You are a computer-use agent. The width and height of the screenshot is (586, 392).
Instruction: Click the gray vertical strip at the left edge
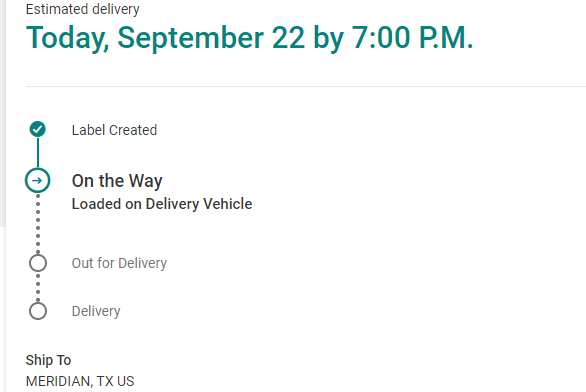[3, 113]
